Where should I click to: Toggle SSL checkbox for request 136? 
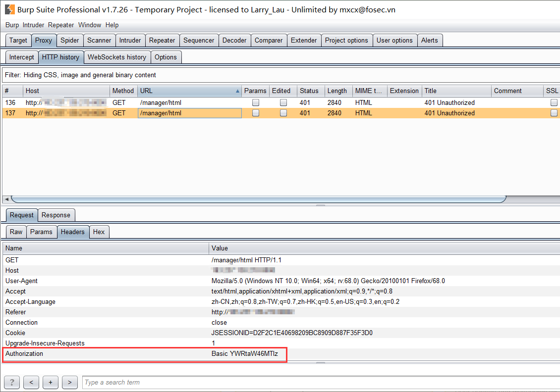coord(554,103)
